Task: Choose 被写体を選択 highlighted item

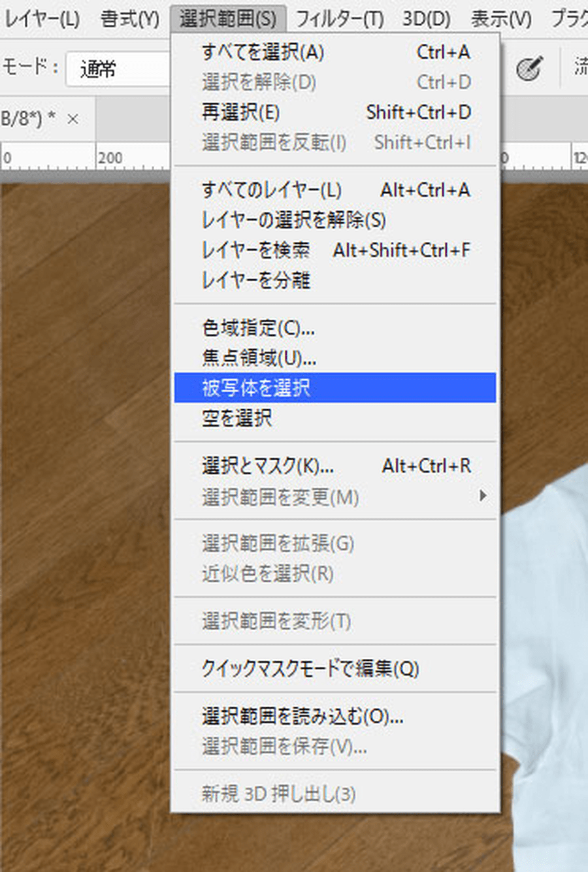Action: click(x=335, y=388)
